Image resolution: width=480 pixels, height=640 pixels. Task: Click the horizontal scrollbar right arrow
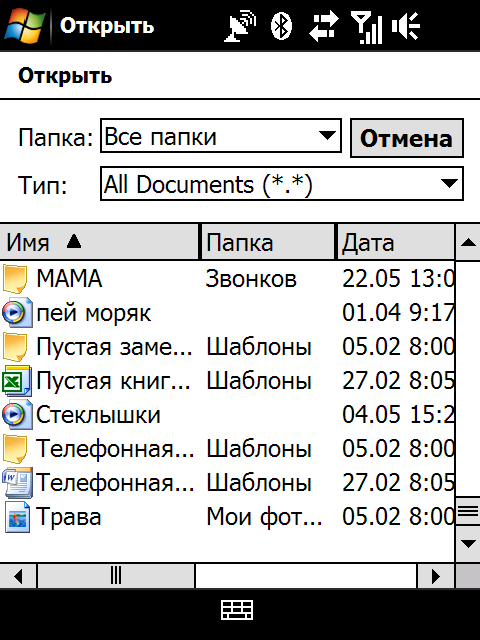(x=436, y=576)
